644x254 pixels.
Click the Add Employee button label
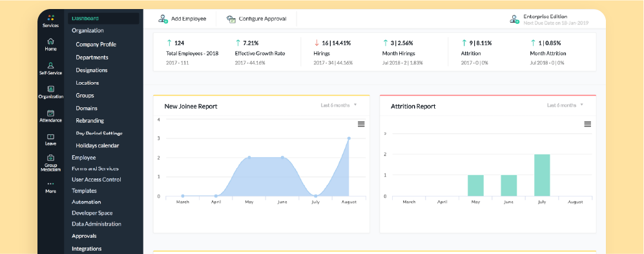pyautogui.click(x=189, y=19)
